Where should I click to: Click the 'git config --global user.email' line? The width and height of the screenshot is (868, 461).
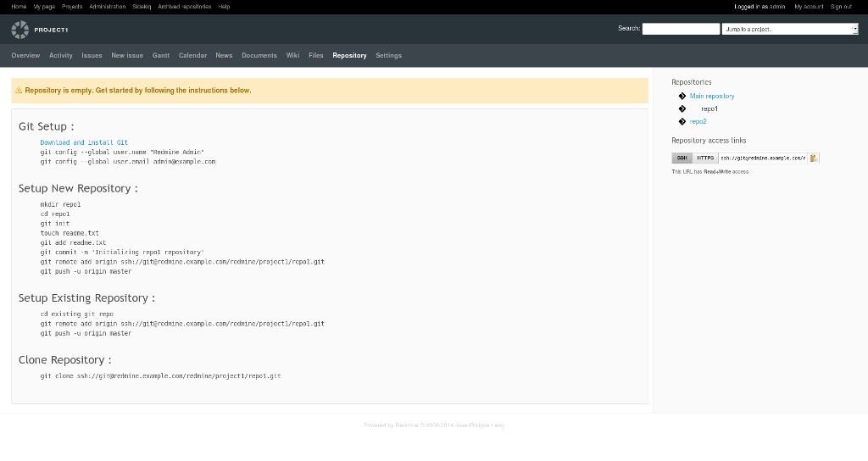pos(128,162)
